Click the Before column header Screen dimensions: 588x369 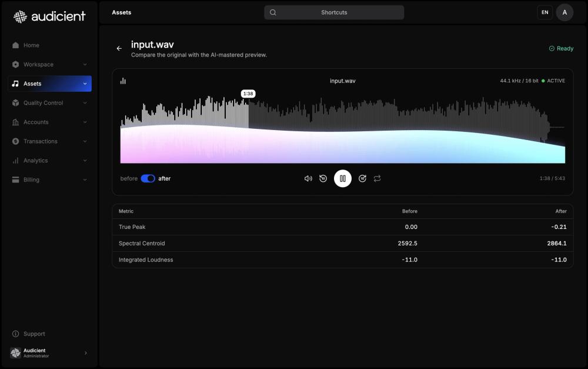(x=409, y=211)
